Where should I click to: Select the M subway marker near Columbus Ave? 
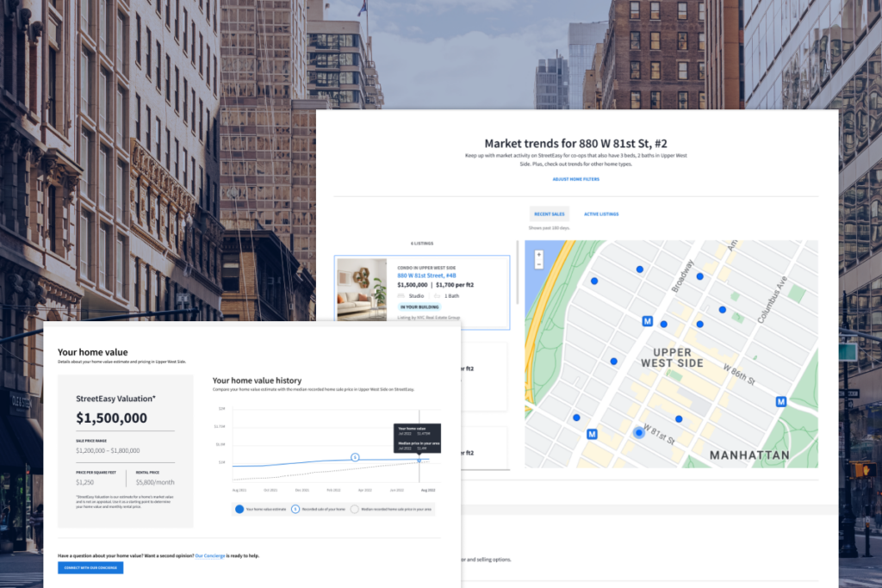click(x=782, y=400)
